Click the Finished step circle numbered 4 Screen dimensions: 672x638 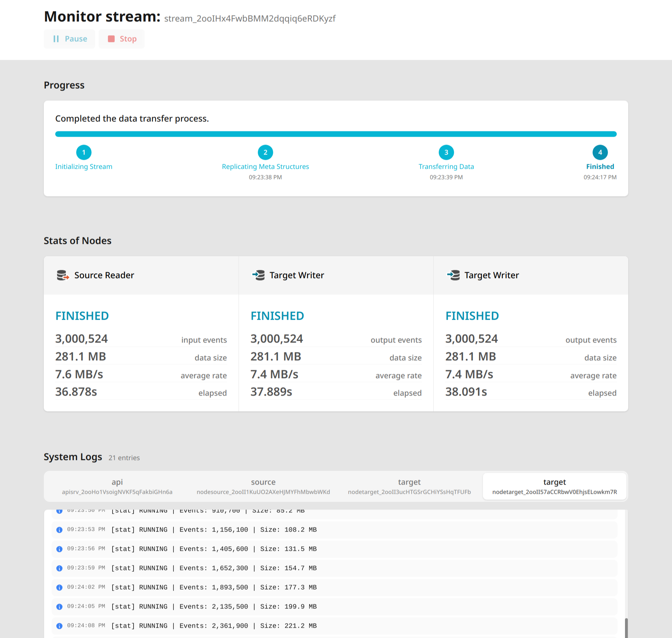[600, 153]
